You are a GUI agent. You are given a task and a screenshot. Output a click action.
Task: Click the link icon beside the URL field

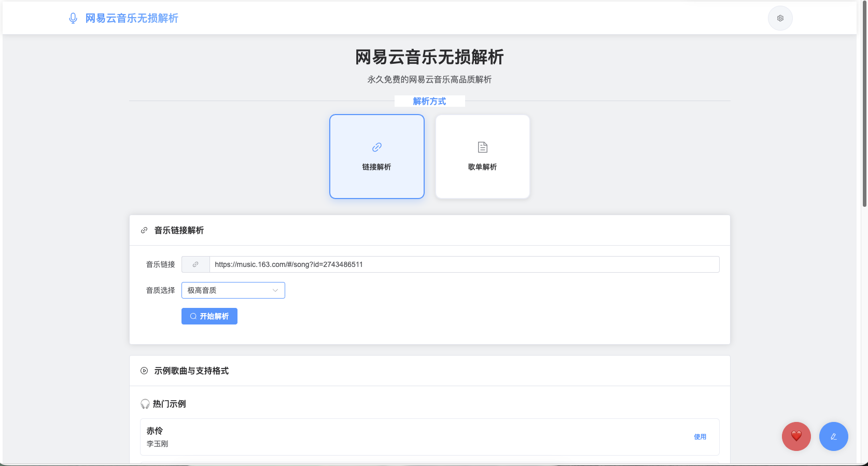[x=195, y=264]
